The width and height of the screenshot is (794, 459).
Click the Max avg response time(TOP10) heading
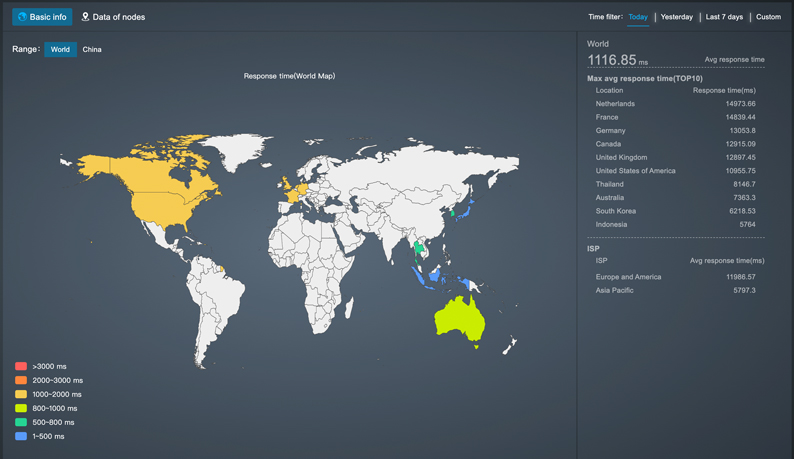click(x=645, y=79)
